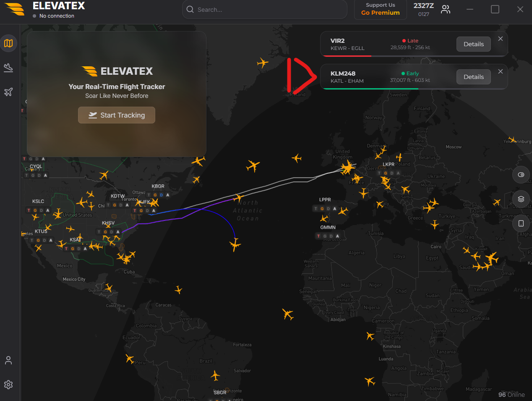Dismiss the KLM248 flight card

pos(501,71)
